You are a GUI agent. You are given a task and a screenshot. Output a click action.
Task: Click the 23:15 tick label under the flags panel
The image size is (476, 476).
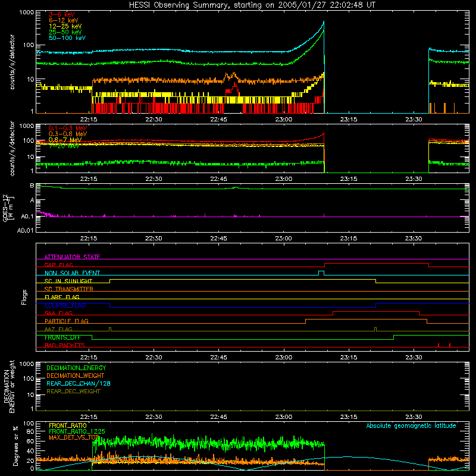click(x=349, y=357)
